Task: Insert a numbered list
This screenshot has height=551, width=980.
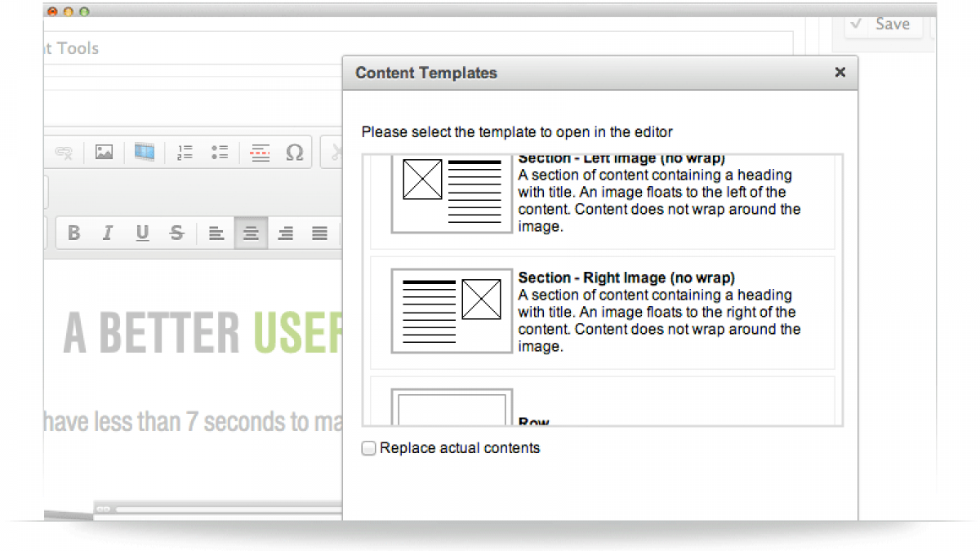Action: coord(185,152)
